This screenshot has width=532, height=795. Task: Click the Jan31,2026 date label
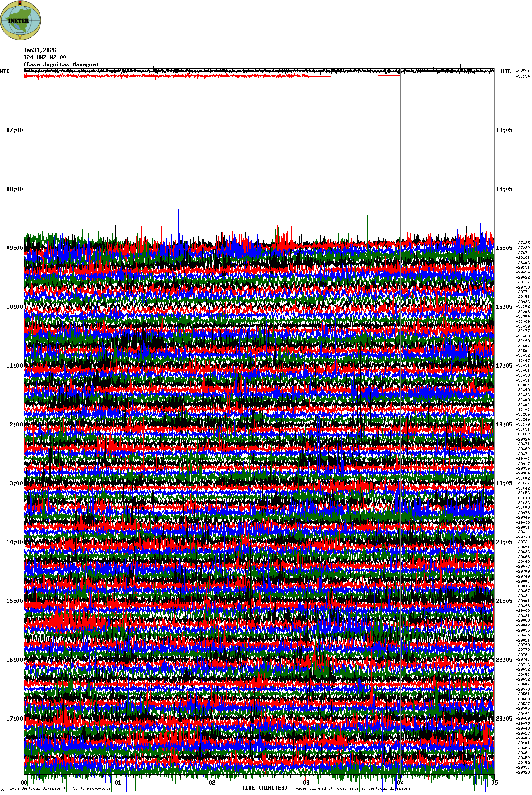[x=40, y=50]
